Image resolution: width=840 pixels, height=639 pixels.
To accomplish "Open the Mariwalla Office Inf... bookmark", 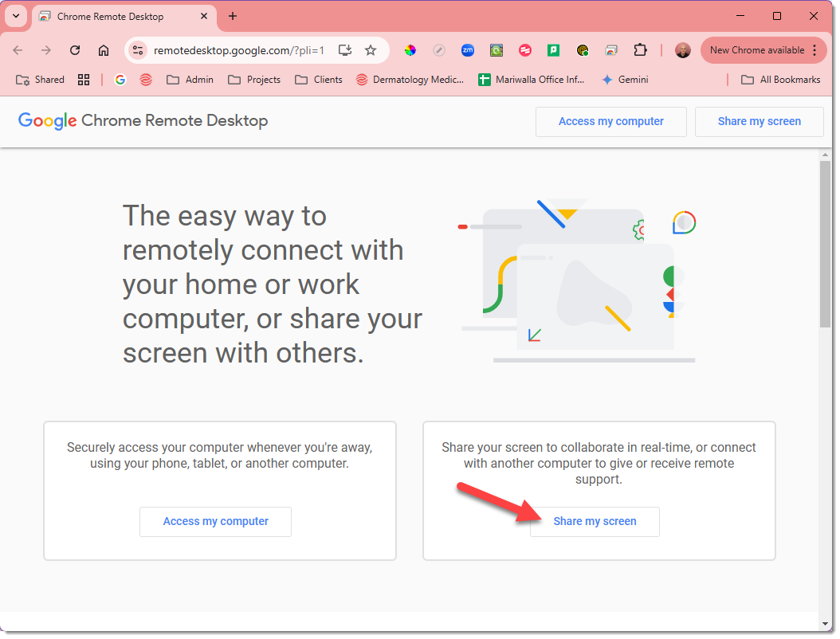I will [x=532, y=80].
